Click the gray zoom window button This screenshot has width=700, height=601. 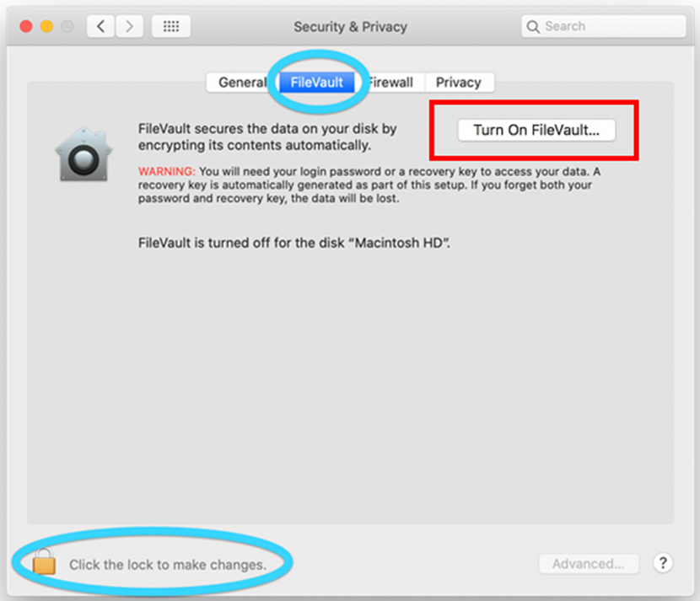[67, 26]
